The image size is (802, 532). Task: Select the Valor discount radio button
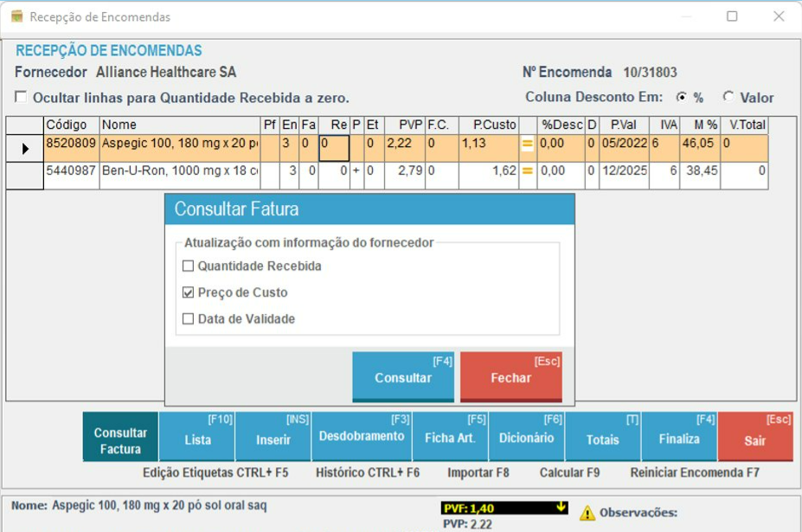(x=728, y=97)
